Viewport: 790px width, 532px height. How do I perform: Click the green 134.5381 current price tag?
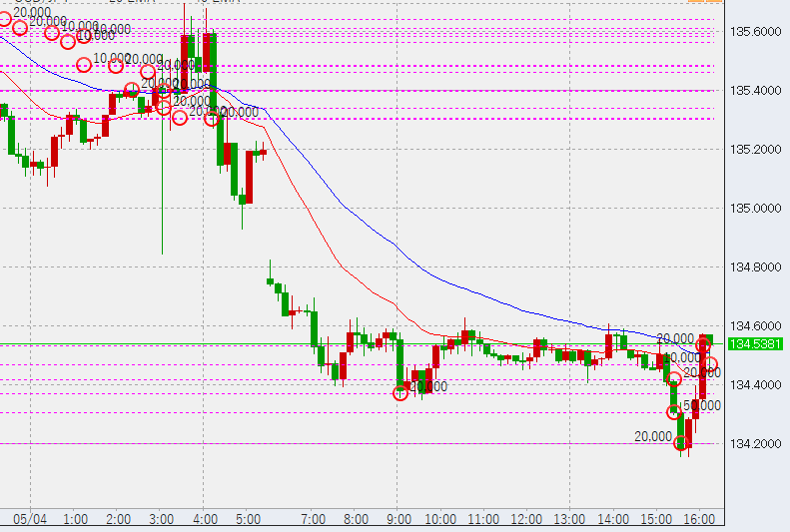pyautogui.click(x=755, y=344)
